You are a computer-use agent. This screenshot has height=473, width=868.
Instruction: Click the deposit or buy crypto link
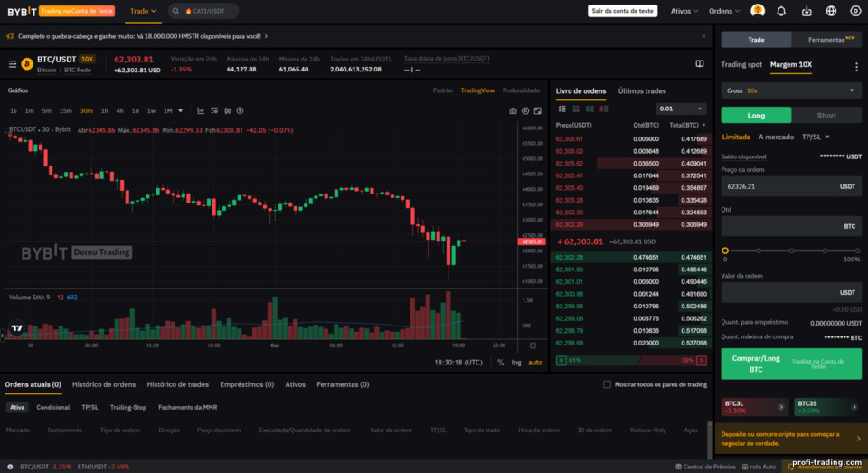(790, 439)
